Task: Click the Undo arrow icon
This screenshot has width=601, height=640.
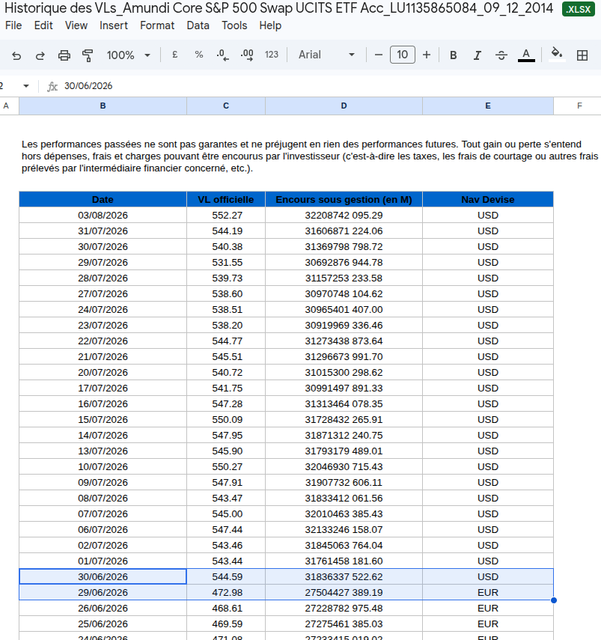Action: (x=16, y=55)
